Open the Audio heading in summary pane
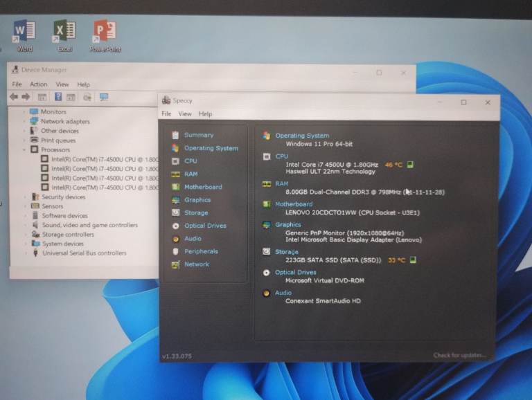The image size is (532, 400). (x=283, y=293)
